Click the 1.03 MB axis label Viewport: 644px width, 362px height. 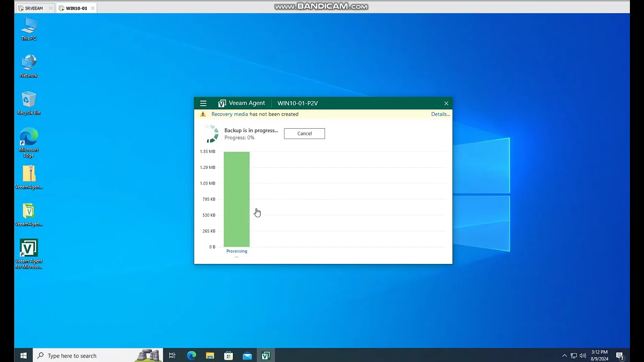click(x=207, y=183)
